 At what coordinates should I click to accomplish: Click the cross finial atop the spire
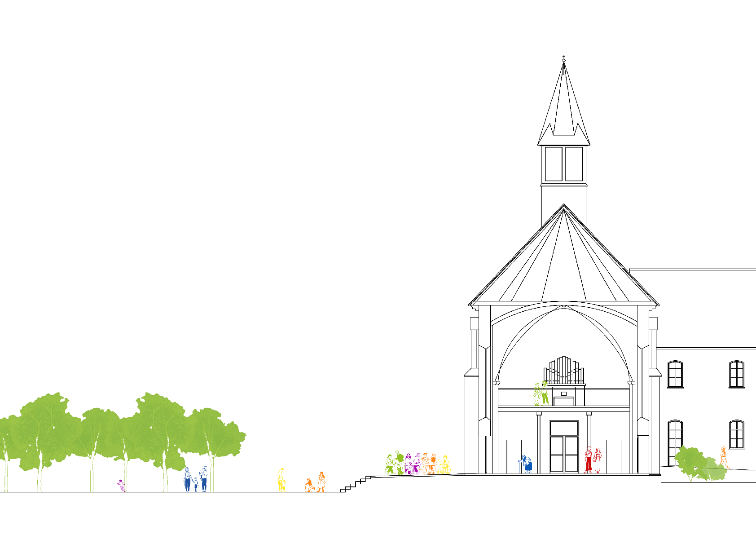coord(563,57)
